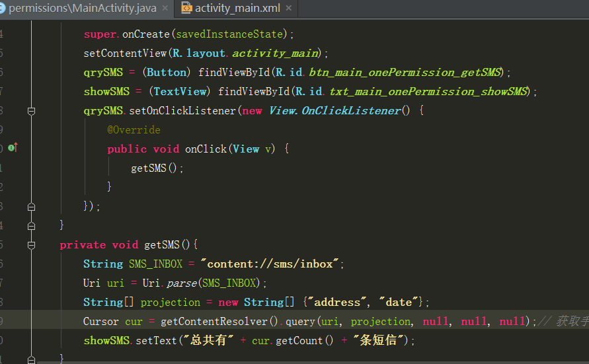Click fold end marker at getSMS closing brace

click(x=32, y=359)
